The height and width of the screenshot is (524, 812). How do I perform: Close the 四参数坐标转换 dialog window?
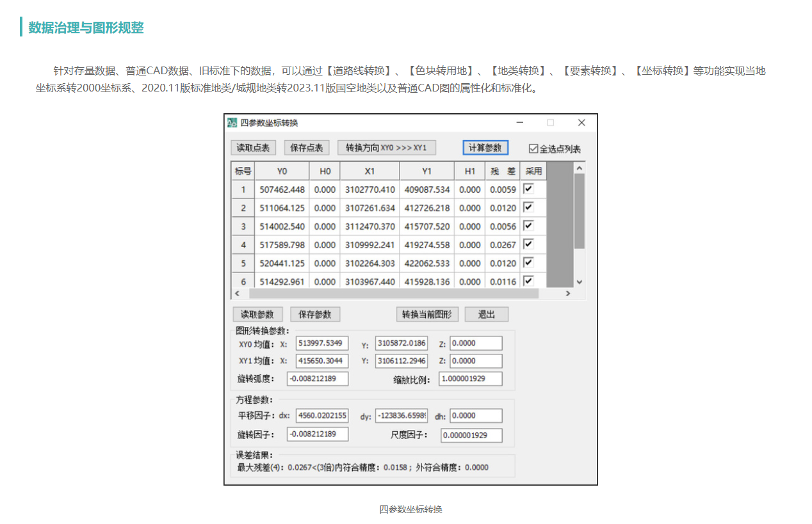tap(581, 123)
